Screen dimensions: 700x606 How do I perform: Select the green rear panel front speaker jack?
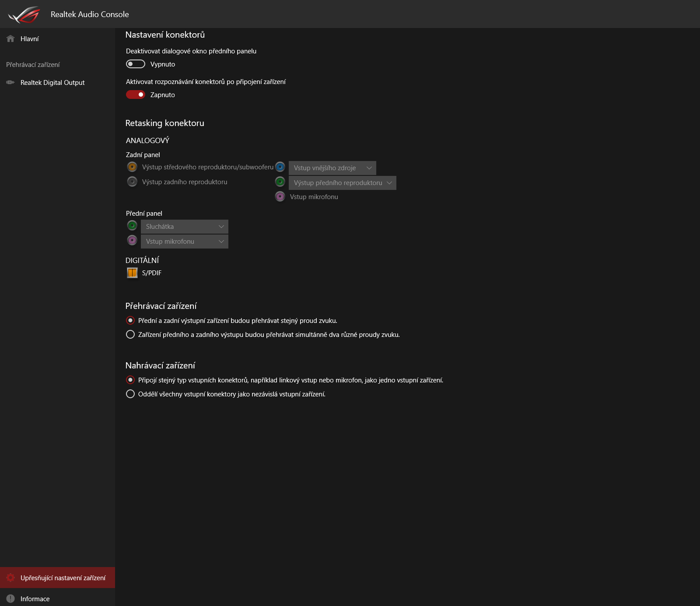(x=280, y=182)
